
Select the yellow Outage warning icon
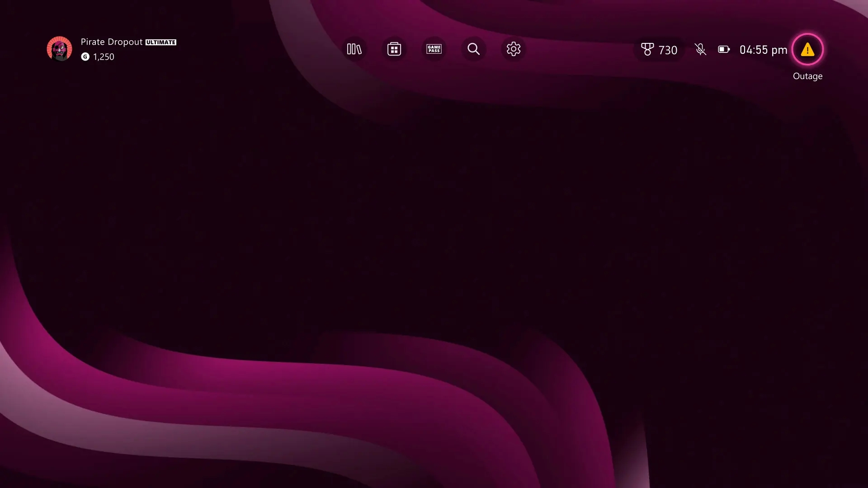pos(807,49)
